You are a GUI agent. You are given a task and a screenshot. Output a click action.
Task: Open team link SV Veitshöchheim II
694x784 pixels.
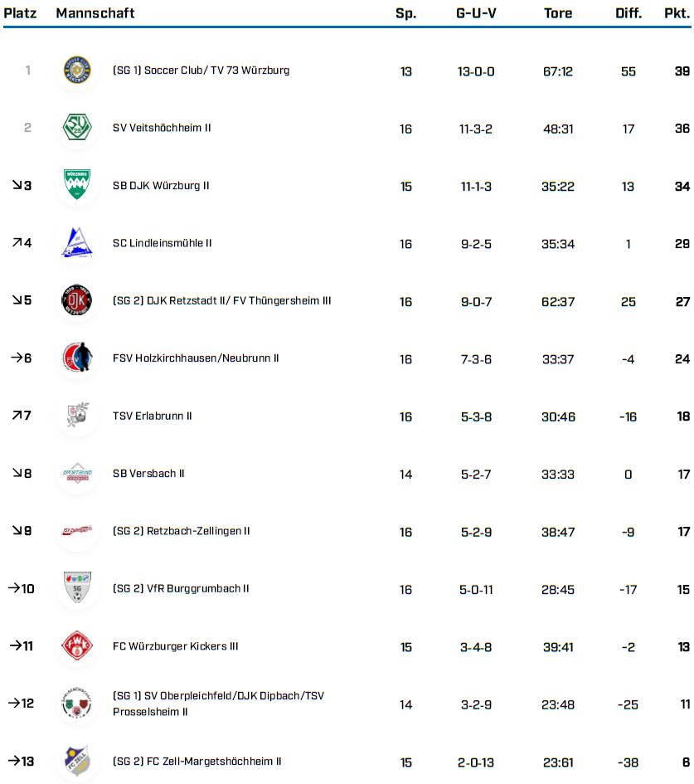[x=162, y=129]
